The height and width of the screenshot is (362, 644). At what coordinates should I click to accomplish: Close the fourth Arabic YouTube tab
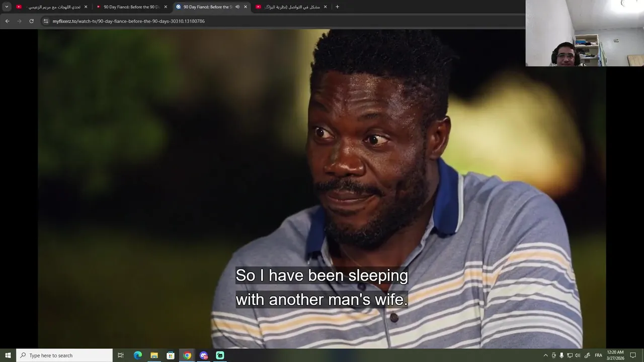[325, 7]
